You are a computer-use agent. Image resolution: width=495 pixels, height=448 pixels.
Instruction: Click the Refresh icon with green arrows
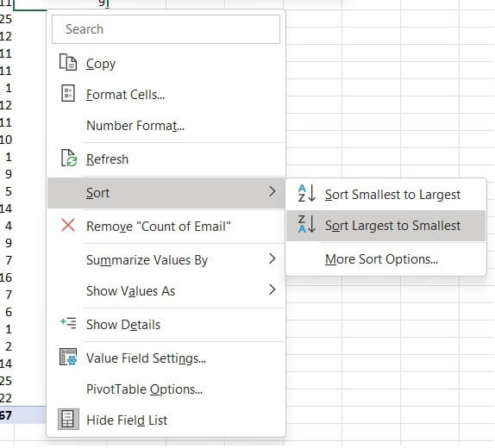click(x=68, y=158)
